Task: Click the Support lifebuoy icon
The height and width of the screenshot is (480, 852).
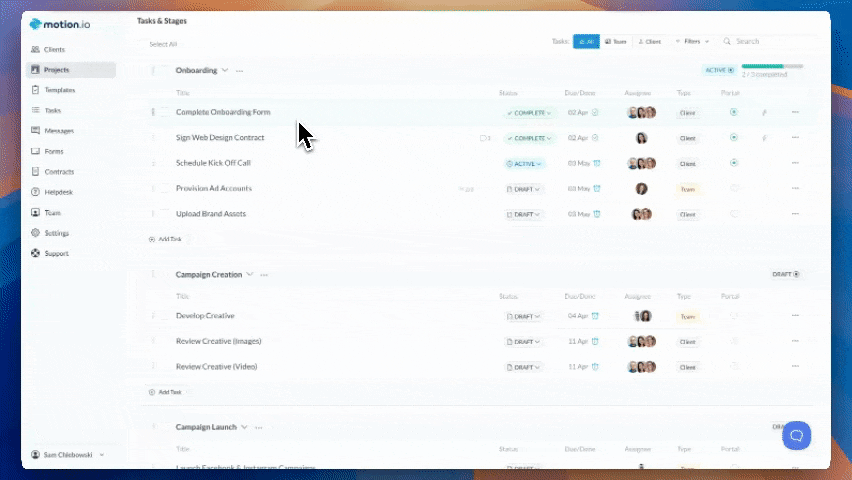Action: pos(35,253)
